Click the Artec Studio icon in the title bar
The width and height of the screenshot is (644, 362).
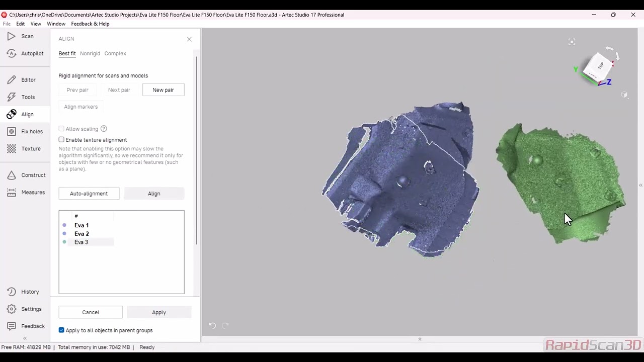tap(4, 15)
